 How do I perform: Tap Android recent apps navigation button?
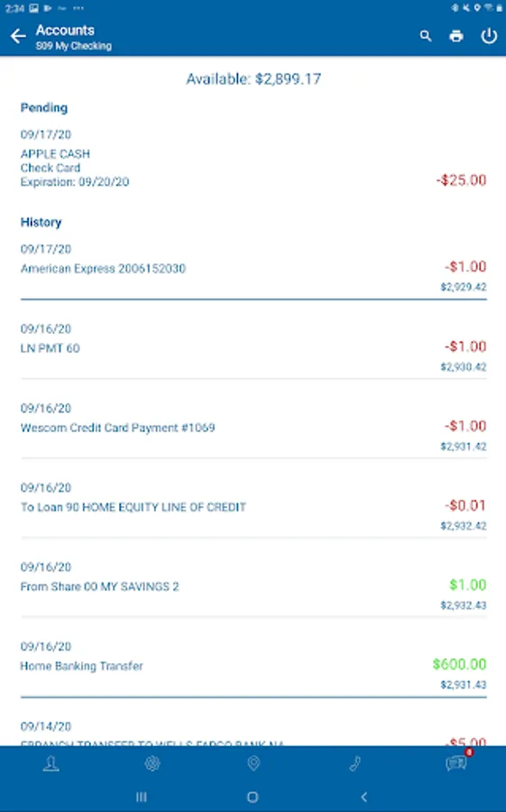(x=142, y=797)
